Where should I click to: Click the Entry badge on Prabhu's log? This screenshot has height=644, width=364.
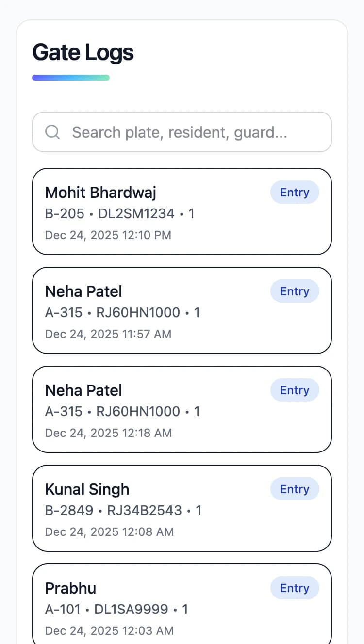tap(294, 588)
